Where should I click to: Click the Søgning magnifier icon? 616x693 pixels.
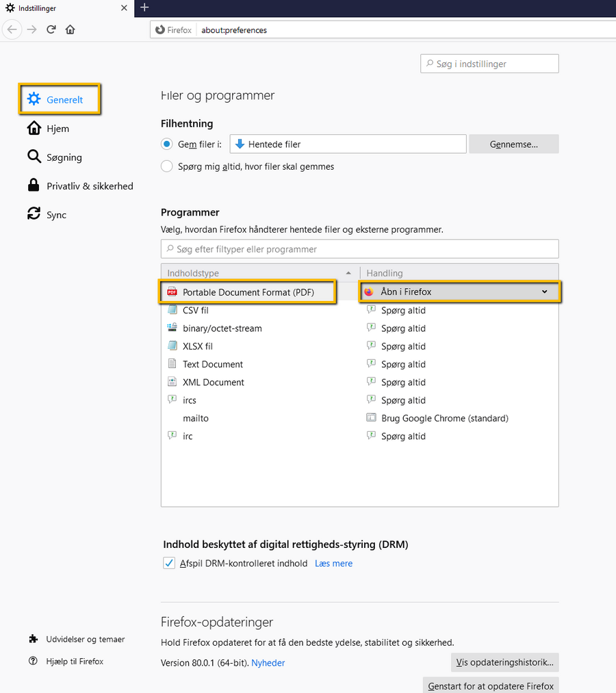coord(34,157)
